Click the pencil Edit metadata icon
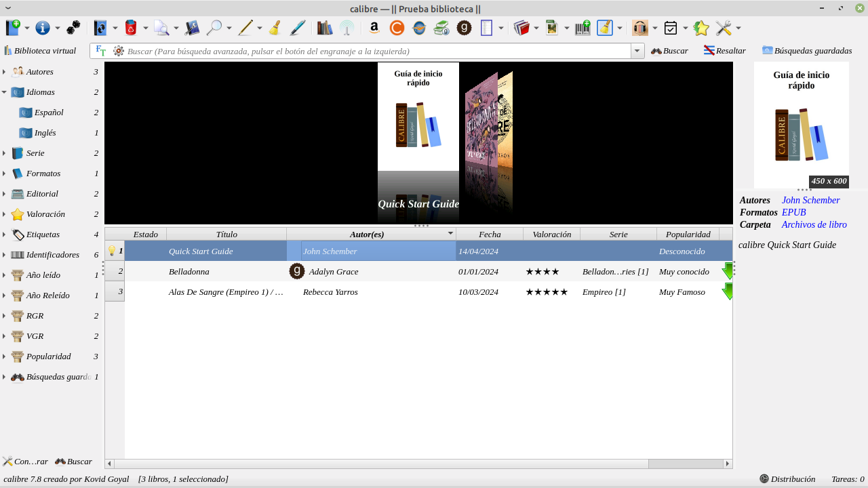 click(245, 28)
